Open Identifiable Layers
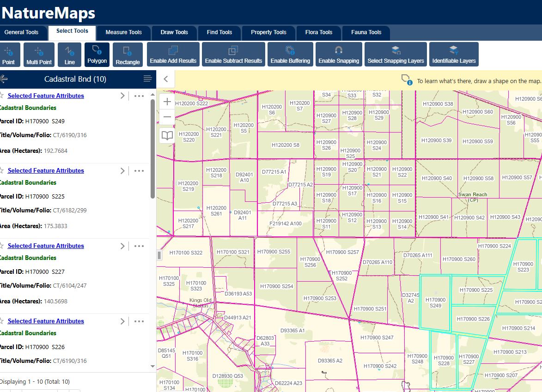Screen dimensions: 542x392 point(454,54)
